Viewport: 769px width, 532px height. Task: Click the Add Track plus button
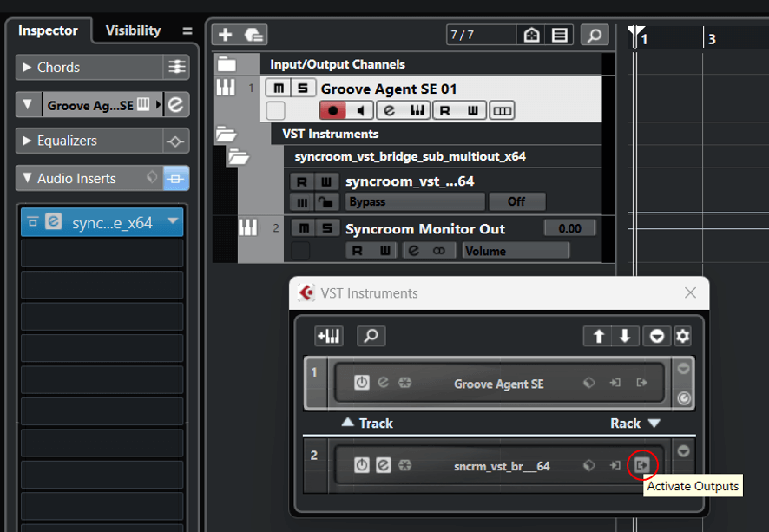point(226,35)
